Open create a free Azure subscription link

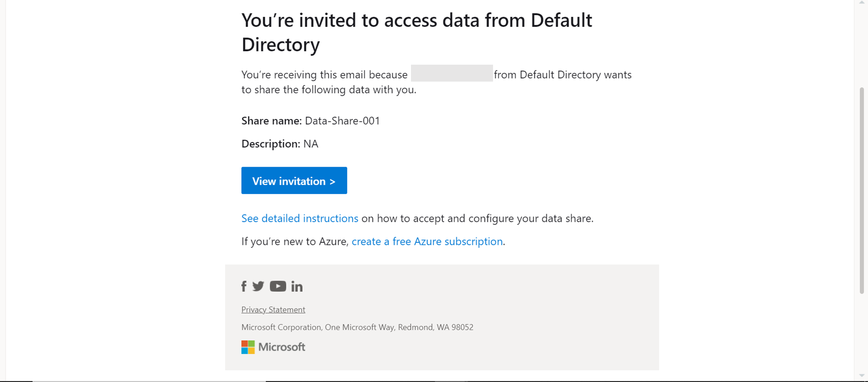[x=427, y=241]
